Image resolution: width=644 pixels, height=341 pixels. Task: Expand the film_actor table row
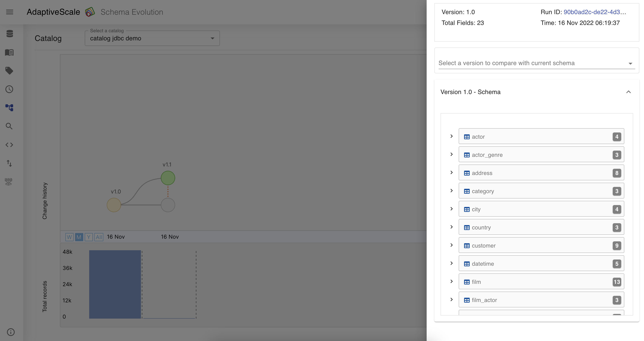[x=452, y=299]
